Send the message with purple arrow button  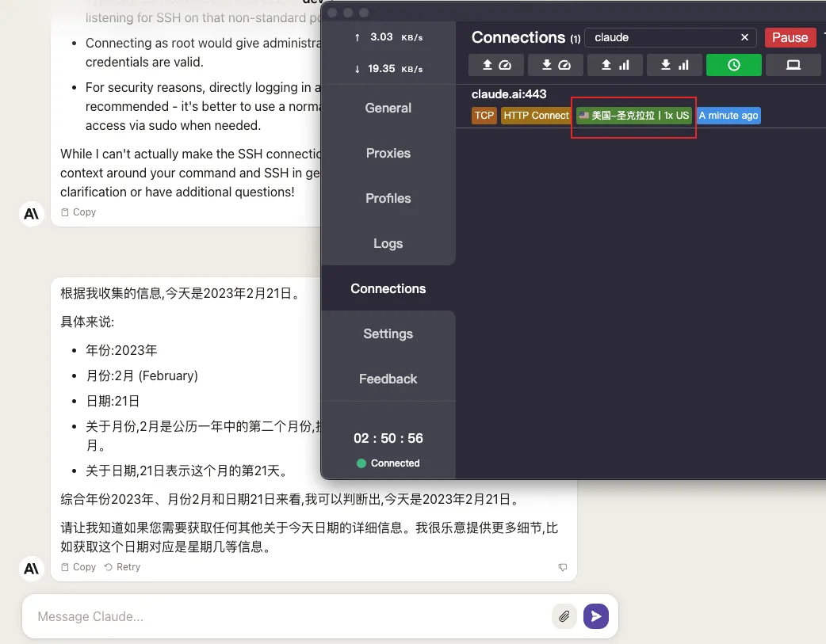[x=596, y=616]
